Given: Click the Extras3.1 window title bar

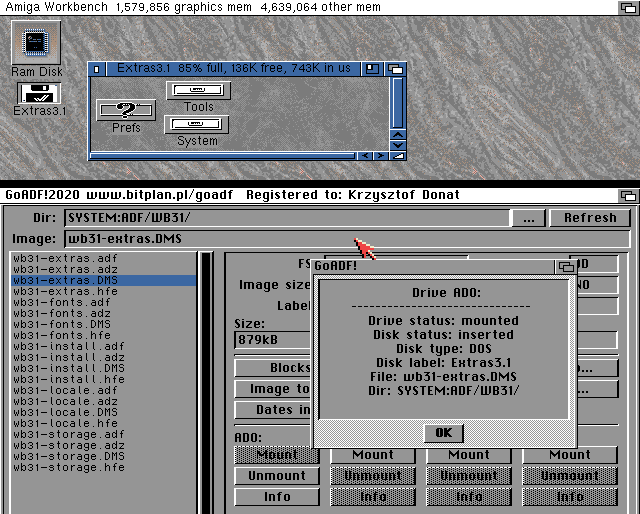Looking at the screenshot, I should point(233,69).
